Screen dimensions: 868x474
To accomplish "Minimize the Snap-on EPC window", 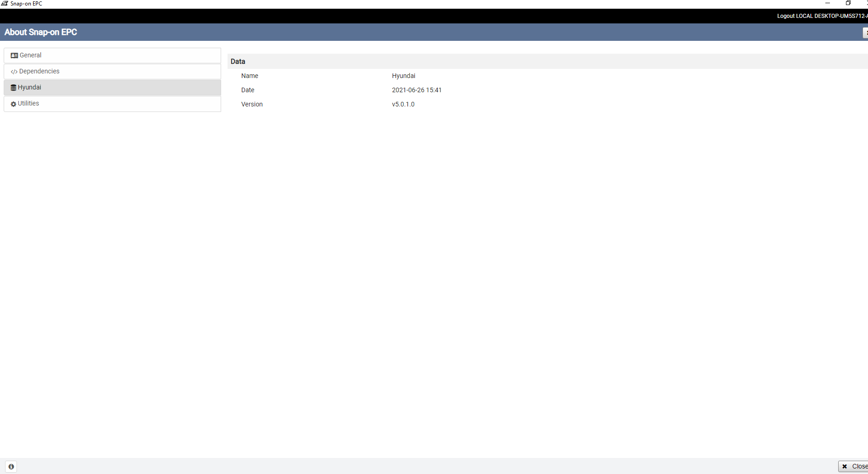I will pyautogui.click(x=828, y=3).
